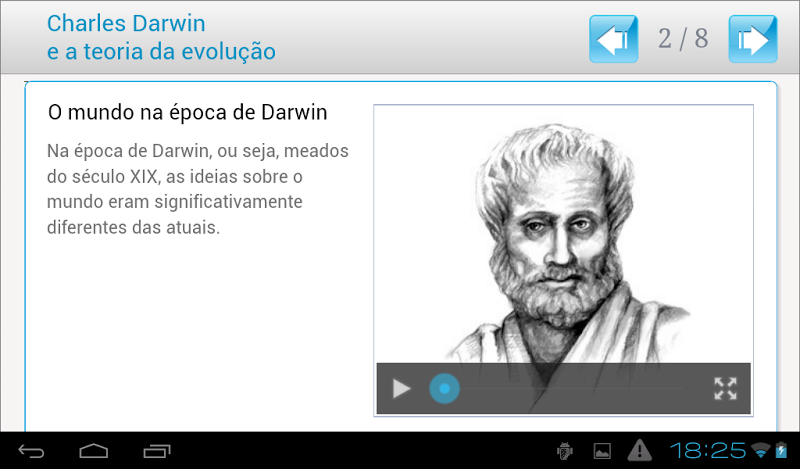The width and height of the screenshot is (800, 469).
Task: Open the Android debug notification icon
Action: [x=565, y=451]
